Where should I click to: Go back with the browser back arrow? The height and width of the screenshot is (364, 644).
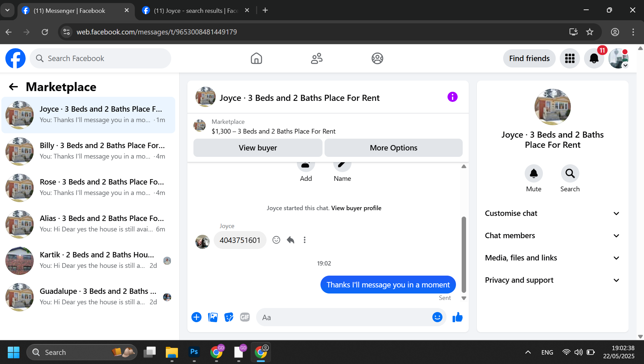click(9, 32)
